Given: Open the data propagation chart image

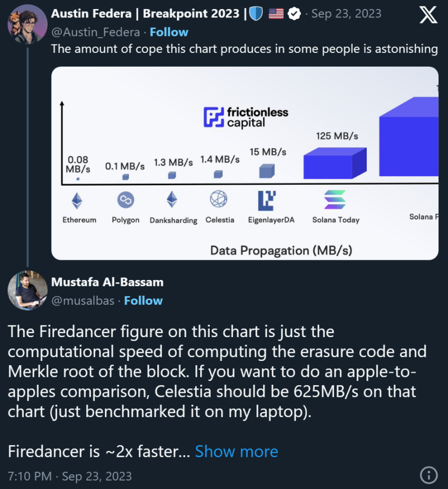Looking at the screenshot, I should coord(245,163).
